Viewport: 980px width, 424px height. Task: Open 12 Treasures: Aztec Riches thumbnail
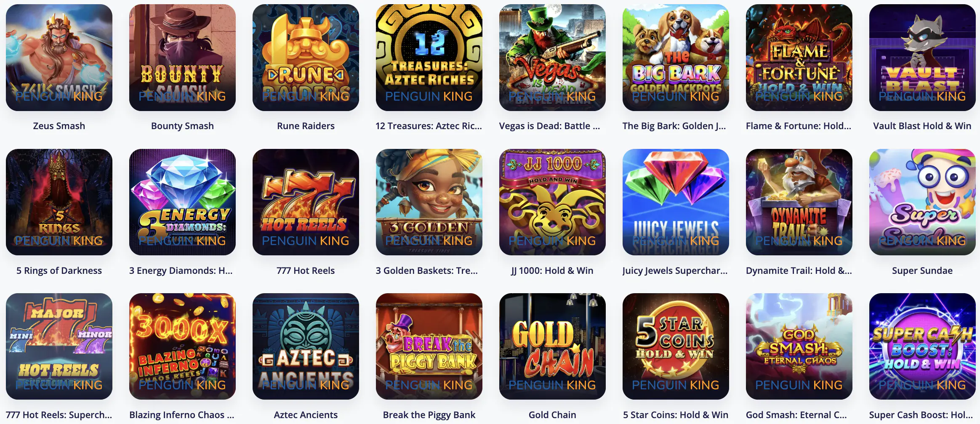click(429, 58)
